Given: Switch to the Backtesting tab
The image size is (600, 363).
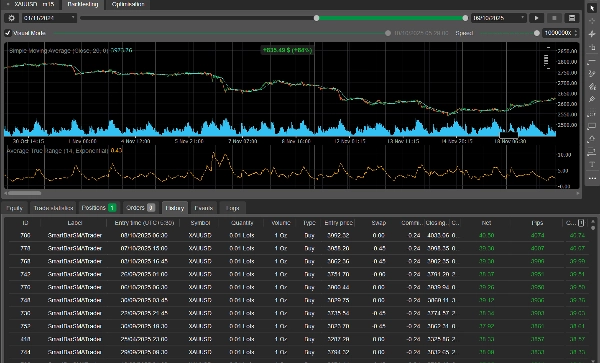Looking at the screenshot, I should pyautogui.click(x=83, y=4).
